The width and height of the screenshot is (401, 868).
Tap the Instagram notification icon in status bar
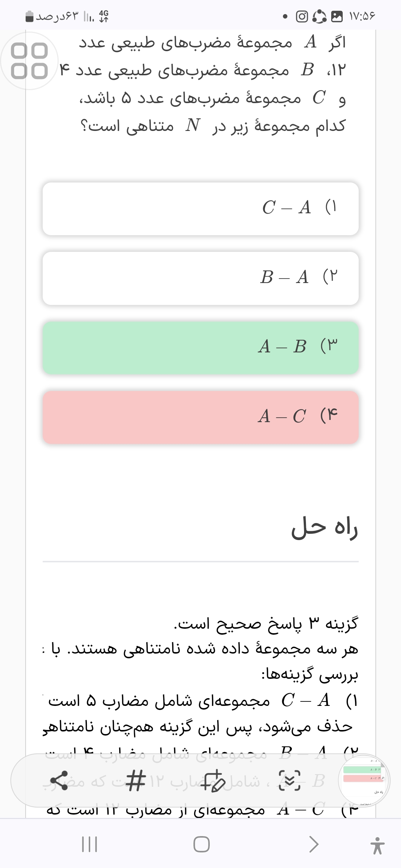pos(302,17)
